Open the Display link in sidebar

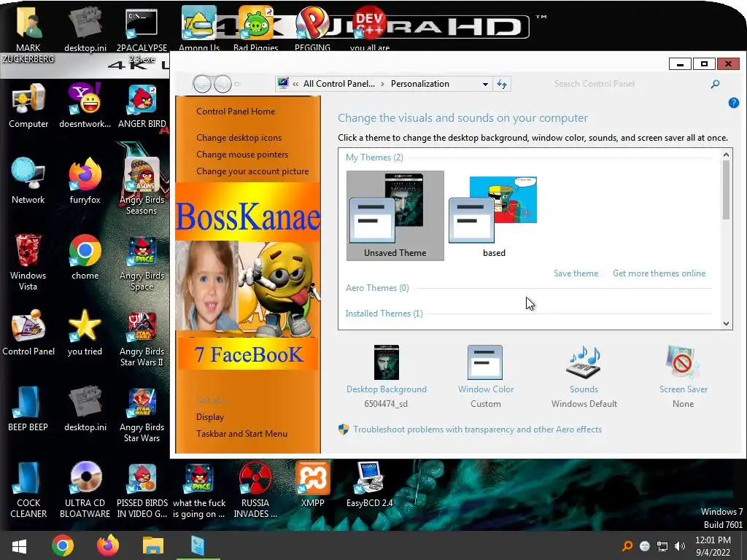pos(210,417)
